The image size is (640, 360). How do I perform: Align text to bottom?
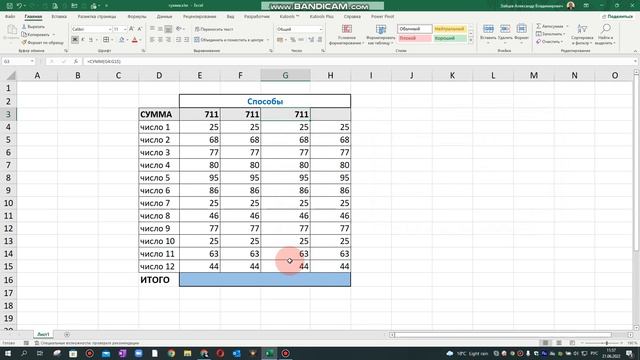pos(168,29)
